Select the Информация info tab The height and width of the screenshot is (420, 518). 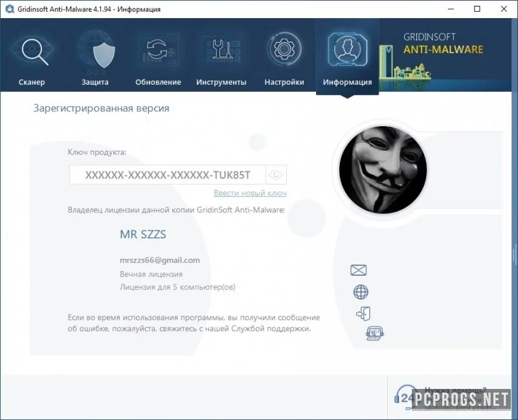coord(347,57)
